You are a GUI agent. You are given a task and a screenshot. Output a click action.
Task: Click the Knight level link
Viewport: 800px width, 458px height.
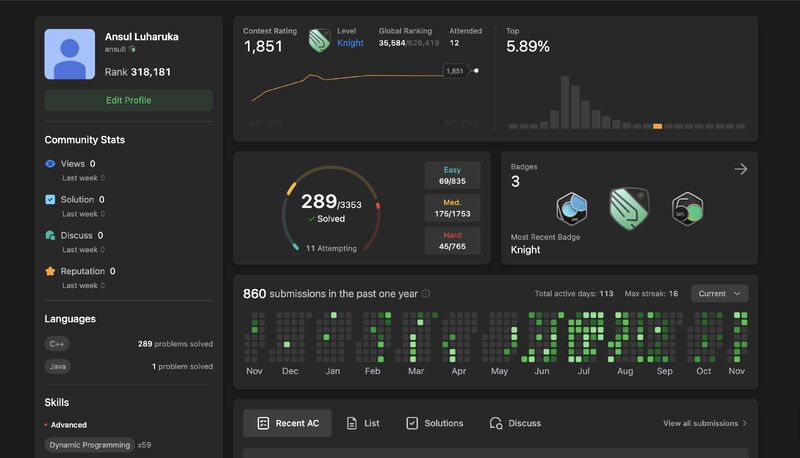pyautogui.click(x=351, y=43)
